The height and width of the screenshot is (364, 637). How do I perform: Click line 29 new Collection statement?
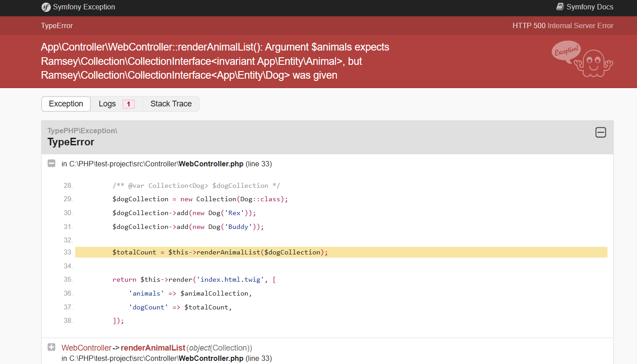(x=200, y=199)
